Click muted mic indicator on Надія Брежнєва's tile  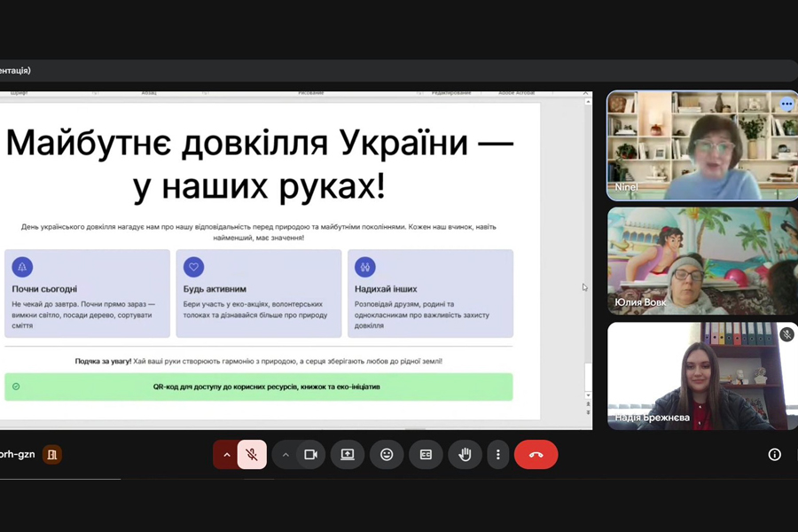tap(786, 334)
